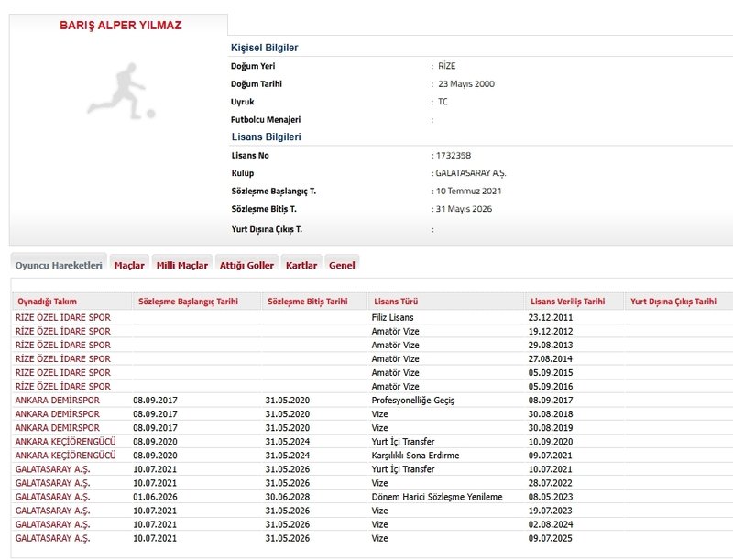Select the Kartlar tab
The width and height of the screenshot is (733, 560).
point(301,265)
